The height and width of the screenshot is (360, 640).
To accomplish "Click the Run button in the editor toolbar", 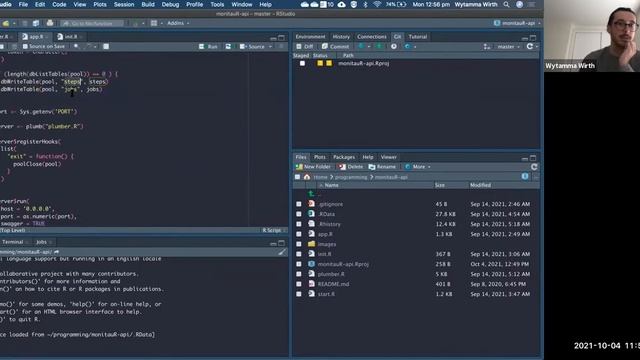I will [208, 47].
